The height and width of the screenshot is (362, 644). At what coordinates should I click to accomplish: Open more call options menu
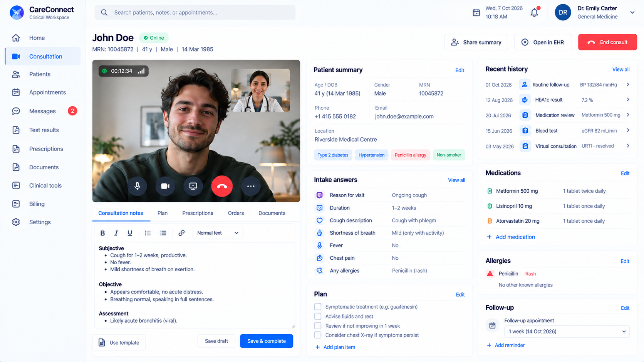tap(251, 186)
